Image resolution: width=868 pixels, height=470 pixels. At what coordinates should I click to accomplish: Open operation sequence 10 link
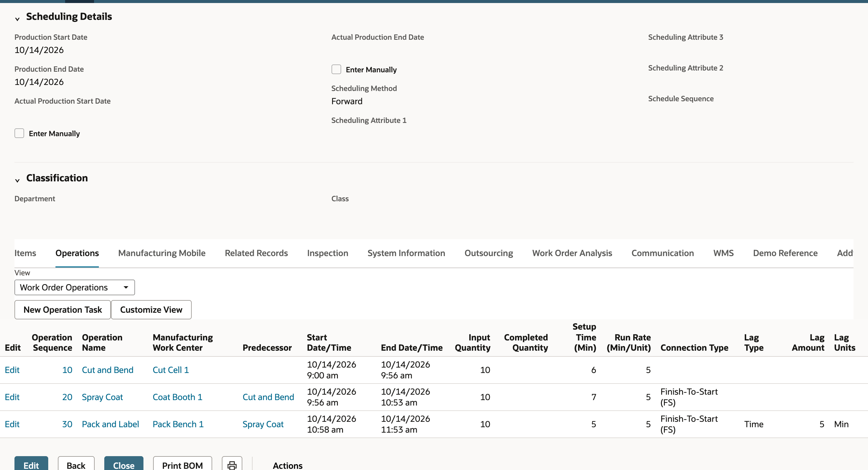point(67,370)
